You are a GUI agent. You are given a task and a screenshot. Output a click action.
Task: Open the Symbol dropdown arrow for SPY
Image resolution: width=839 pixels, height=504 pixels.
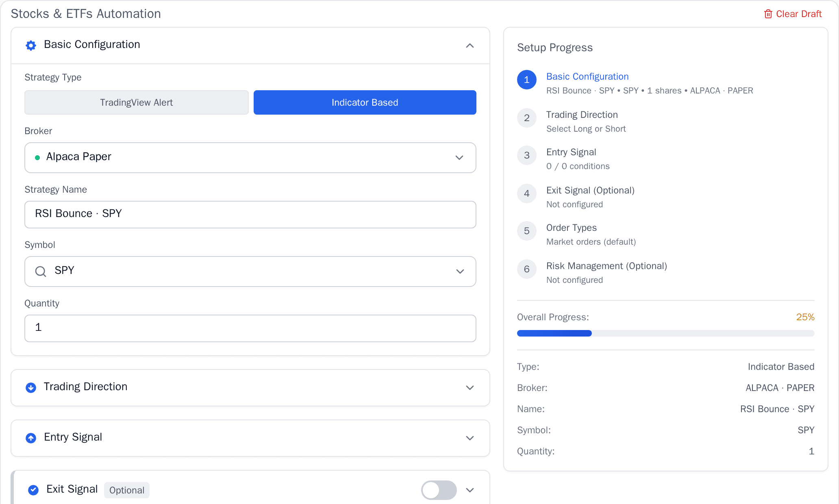tap(460, 272)
